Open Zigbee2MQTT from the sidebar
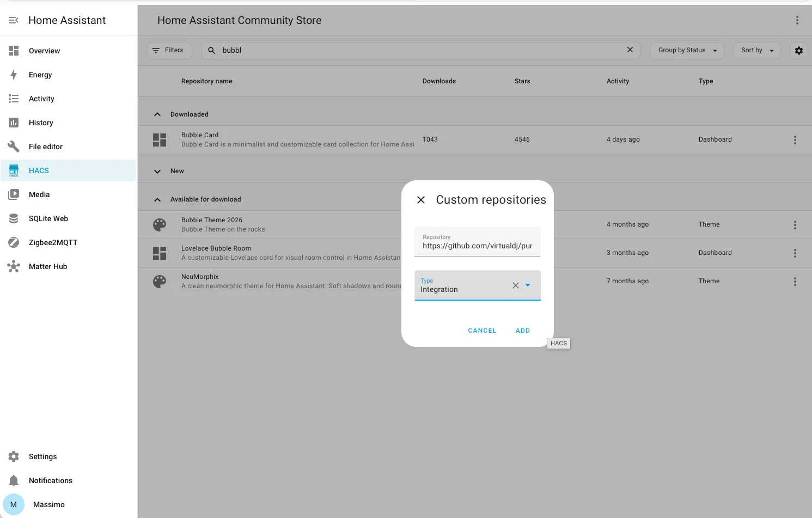Image resolution: width=812 pixels, height=518 pixels. click(x=68, y=242)
